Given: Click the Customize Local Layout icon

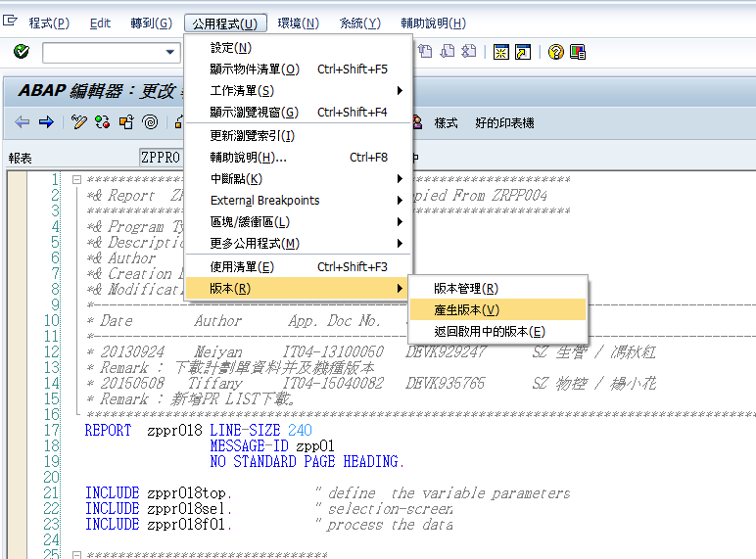Looking at the screenshot, I should pyautogui.click(x=578, y=52).
